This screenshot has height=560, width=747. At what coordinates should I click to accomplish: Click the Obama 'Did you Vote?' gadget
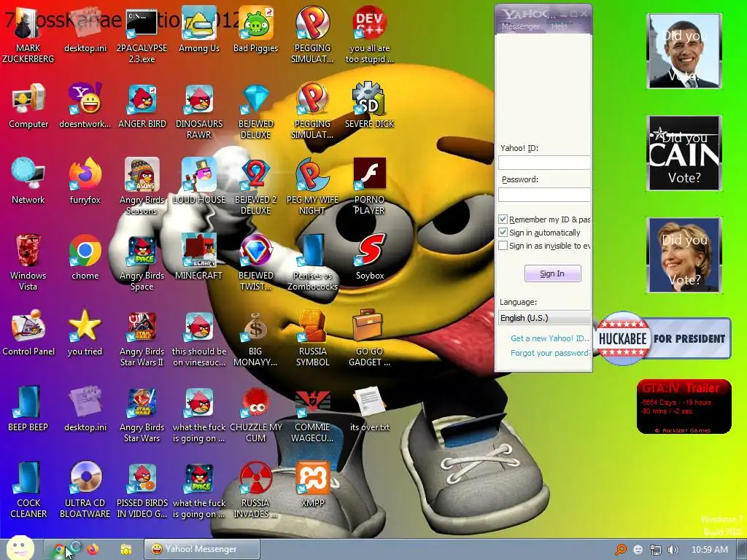coord(684,51)
